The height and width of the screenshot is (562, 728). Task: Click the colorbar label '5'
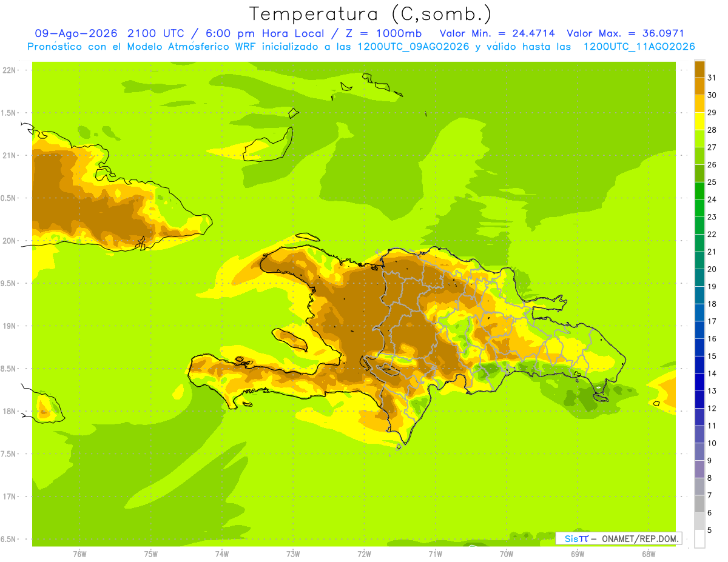710,530
